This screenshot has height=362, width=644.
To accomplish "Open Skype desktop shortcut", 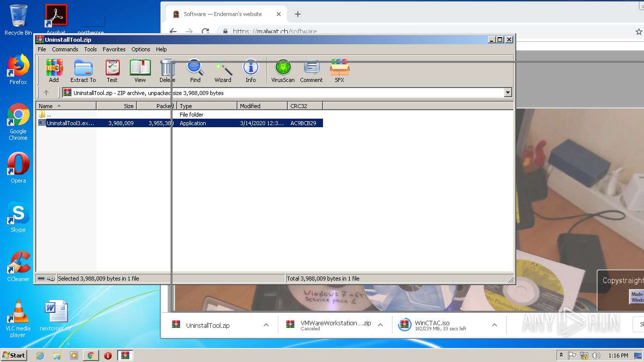I will (x=18, y=218).
